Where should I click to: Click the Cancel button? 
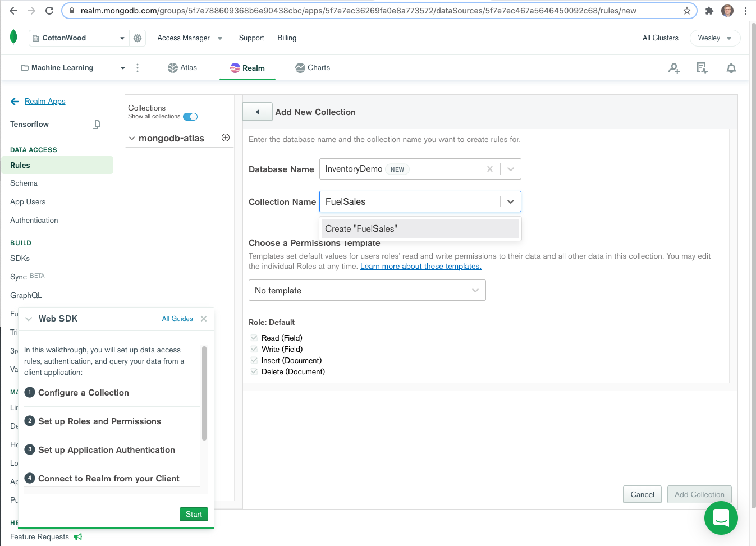coord(642,494)
